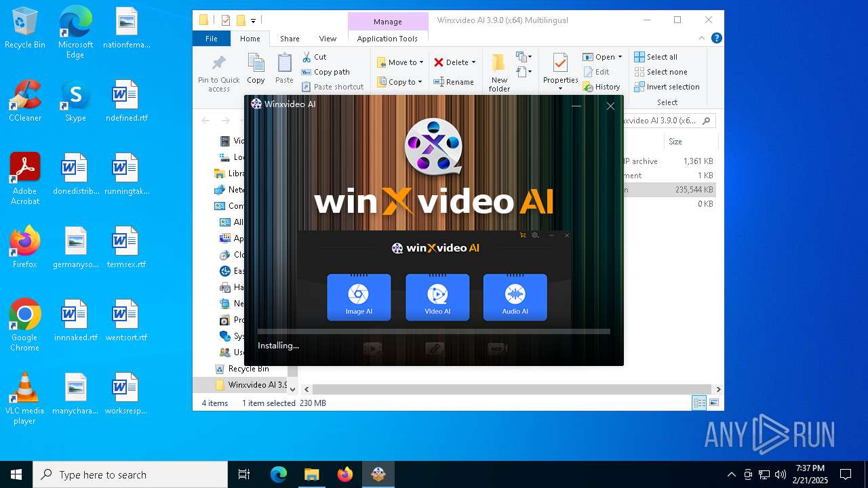The height and width of the screenshot is (488, 868).
Task: Click Invert selection in Explorer ribbon
Action: [667, 87]
